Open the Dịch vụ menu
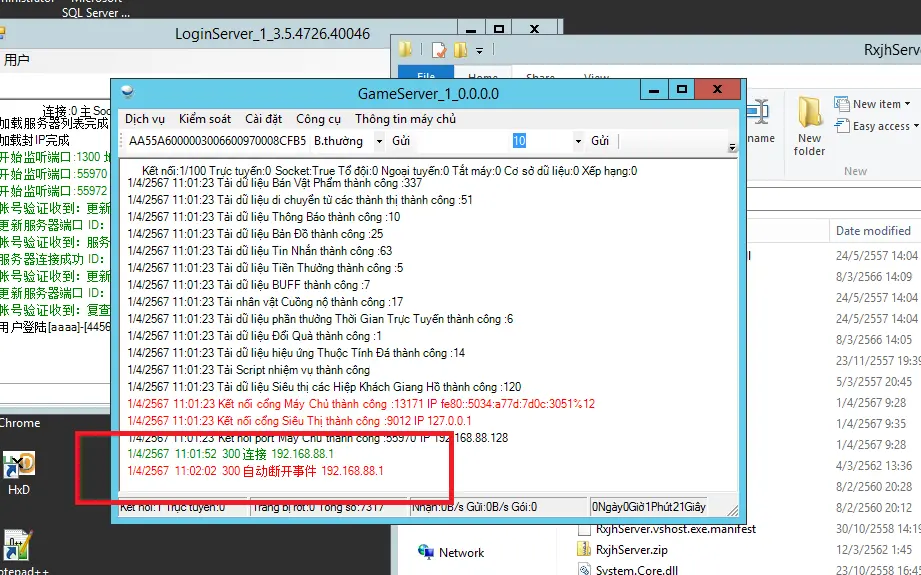921x575 pixels. (145, 119)
